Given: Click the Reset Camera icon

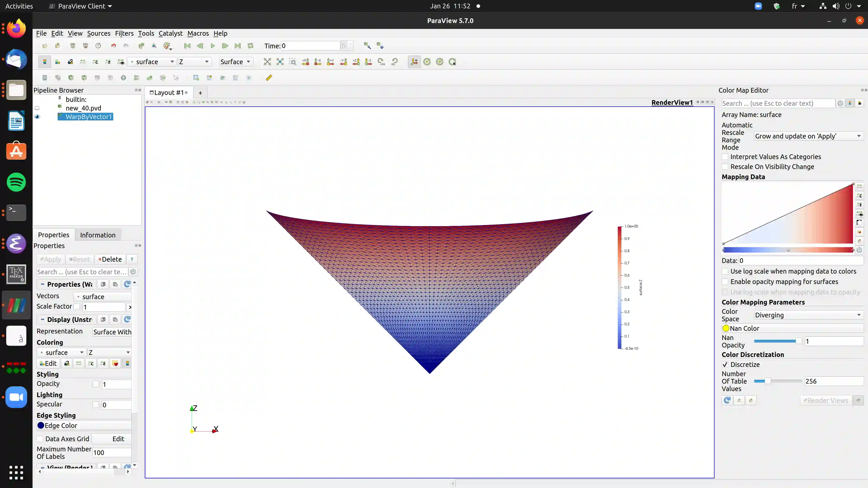Looking at the screenshot, I should [x=267, y=62].
